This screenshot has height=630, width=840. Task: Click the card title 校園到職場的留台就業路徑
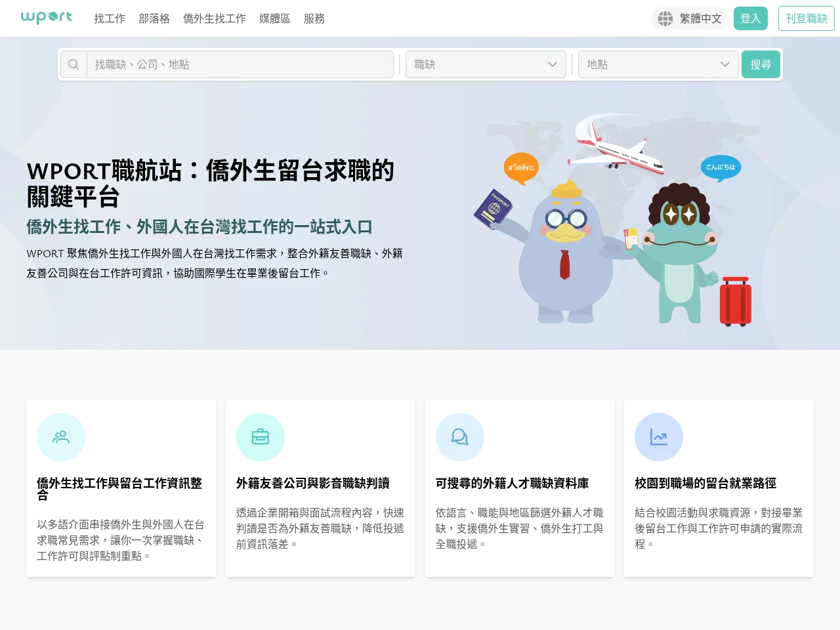705,483
